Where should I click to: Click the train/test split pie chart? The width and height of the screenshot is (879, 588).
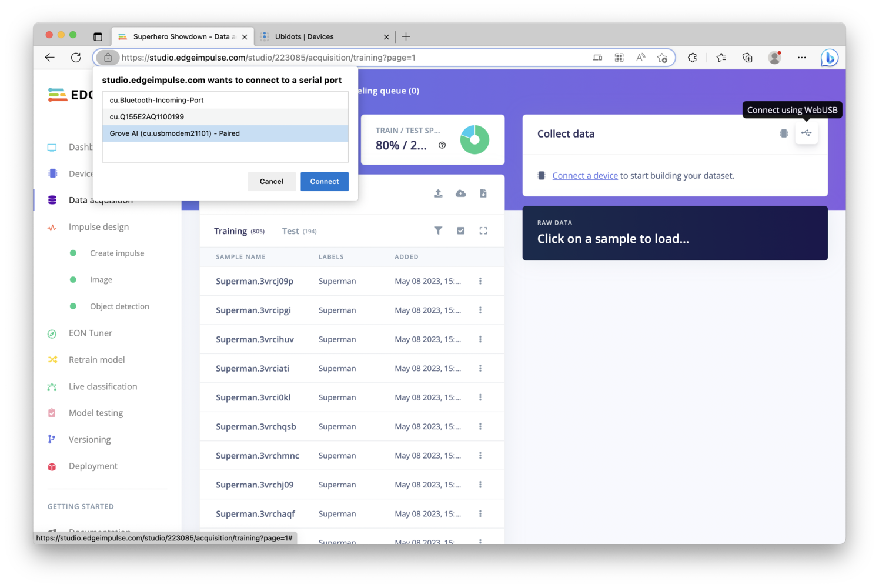(x=474, y=140)
